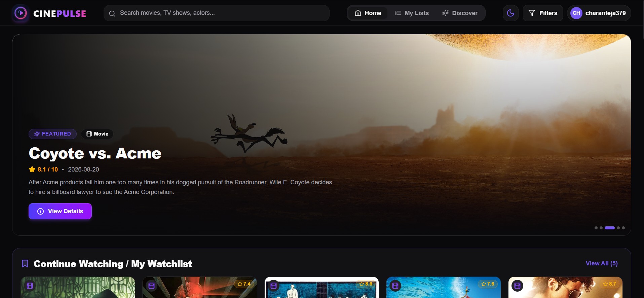The image size is (644, 298).
Task: Click the Continue Watching / My Watchlist heading
Action: tap(113, 264)
